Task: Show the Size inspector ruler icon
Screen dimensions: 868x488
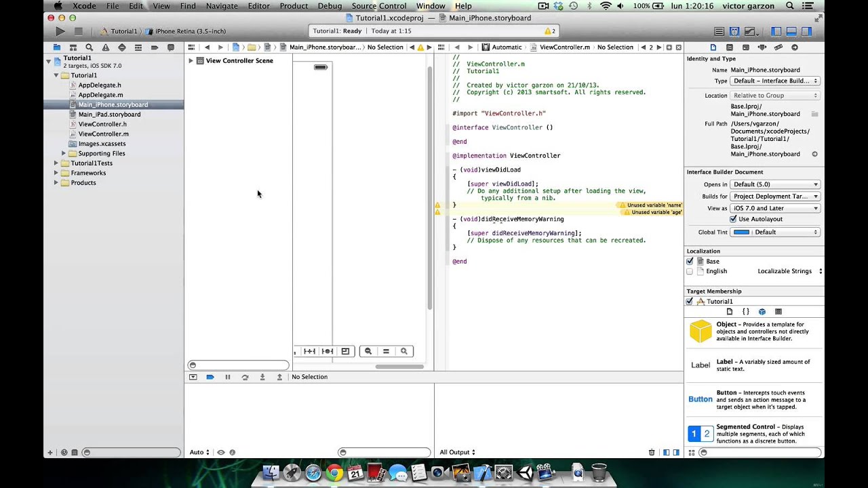Action: pyautogui.click(x=778, y=47)
